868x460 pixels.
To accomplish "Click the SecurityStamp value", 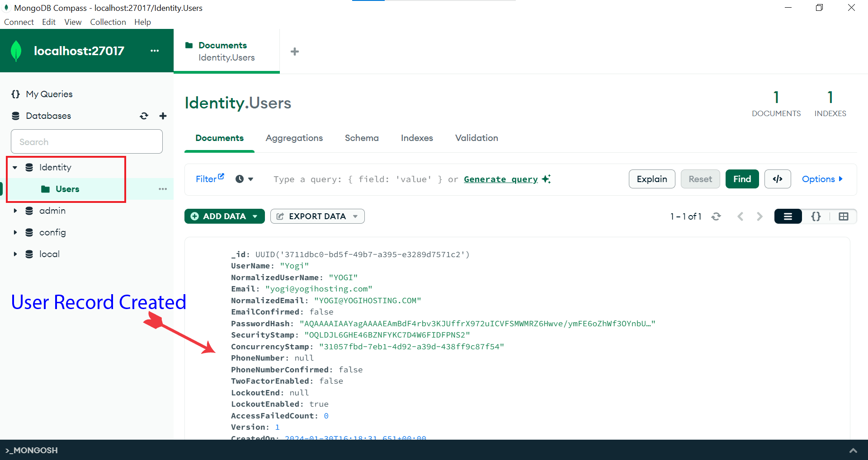I will point(387,335).
